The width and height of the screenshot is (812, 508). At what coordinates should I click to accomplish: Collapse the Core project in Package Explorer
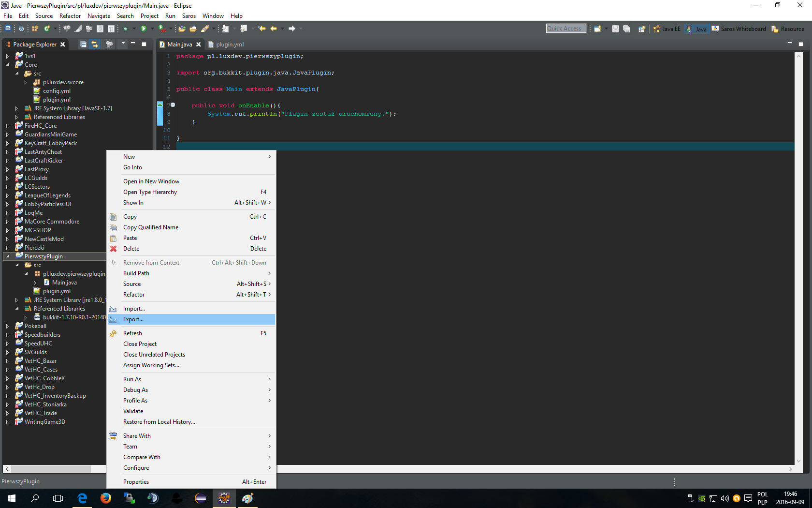pos(7,65)
